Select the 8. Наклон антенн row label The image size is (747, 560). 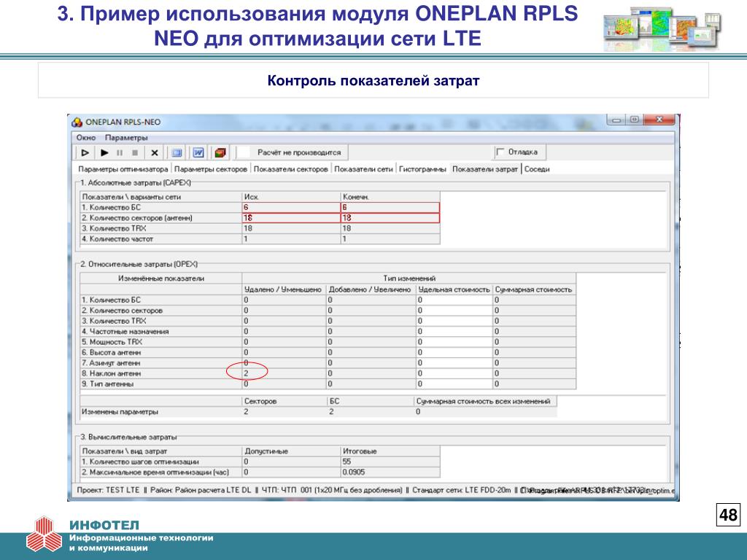coord(161,373)
